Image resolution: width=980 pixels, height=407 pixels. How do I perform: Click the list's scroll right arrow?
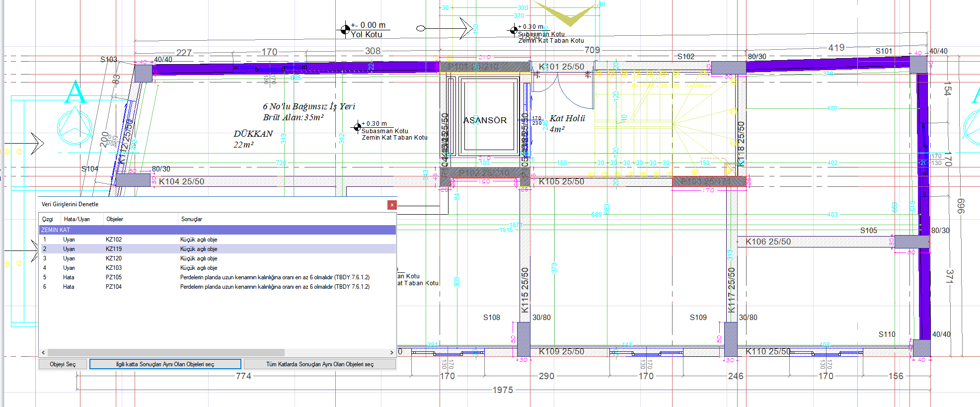coord(391,352)
